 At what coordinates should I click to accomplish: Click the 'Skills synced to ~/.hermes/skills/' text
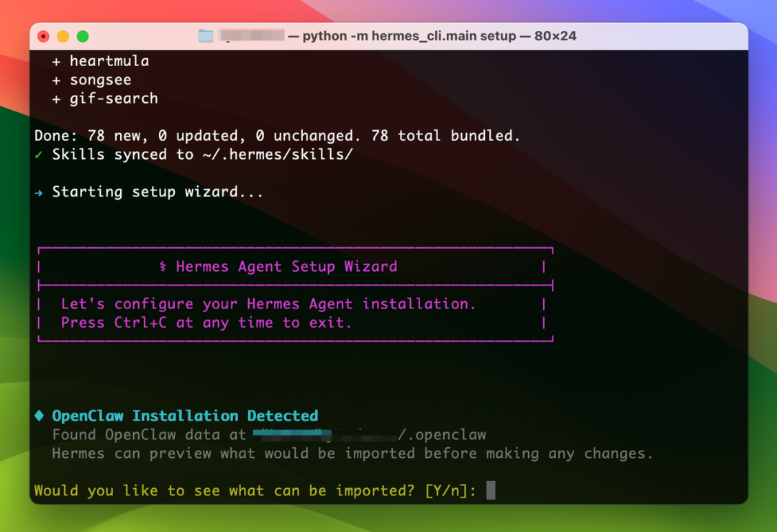tap(203, 155)
